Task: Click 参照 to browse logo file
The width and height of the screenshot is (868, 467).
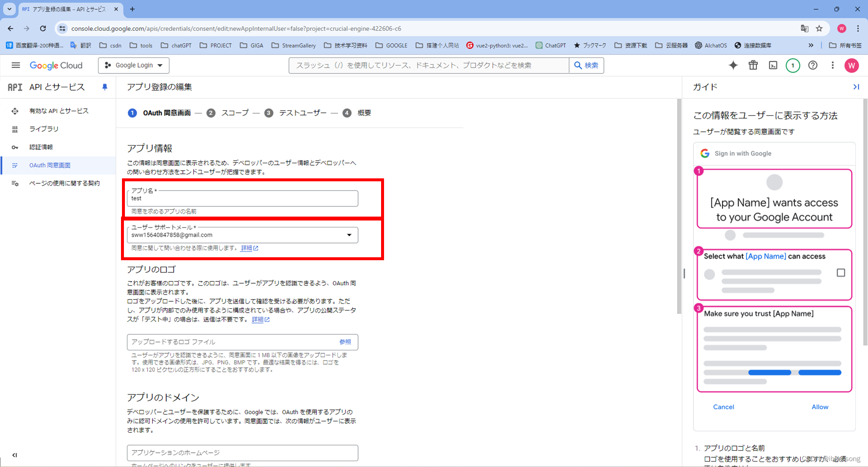Action: tap(345, 342)
